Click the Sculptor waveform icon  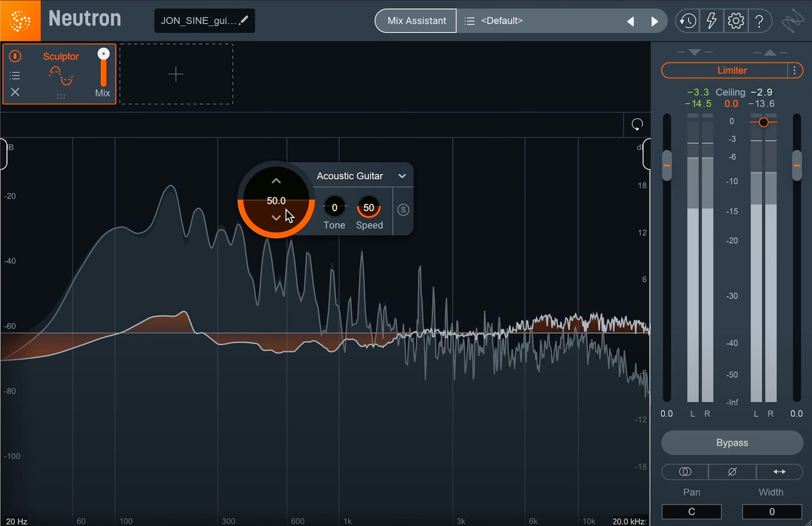pyautogui.click(x=61, y=76)
